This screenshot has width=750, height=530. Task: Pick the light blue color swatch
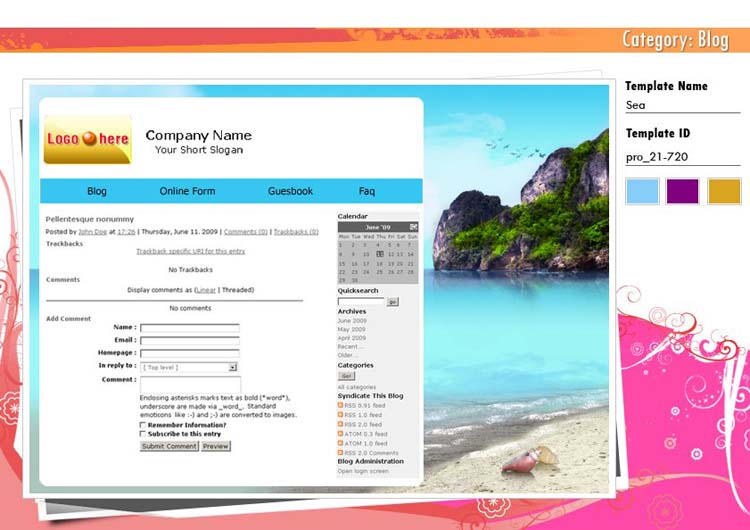point(642,191)
